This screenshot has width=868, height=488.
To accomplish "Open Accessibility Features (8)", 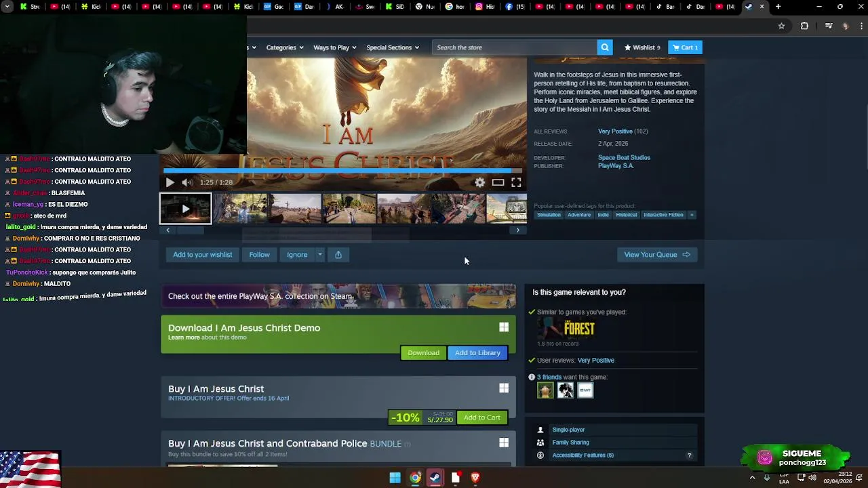I will (x=583, y=455).
